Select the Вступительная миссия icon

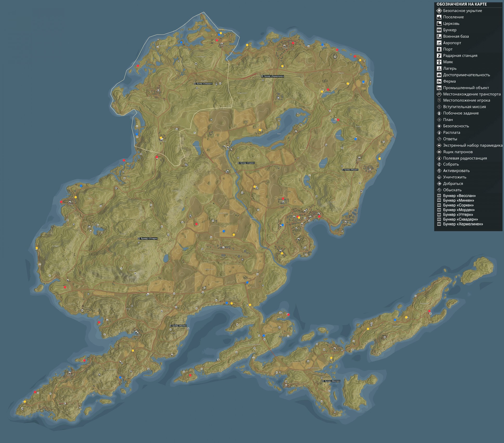(x=439, y=107)
